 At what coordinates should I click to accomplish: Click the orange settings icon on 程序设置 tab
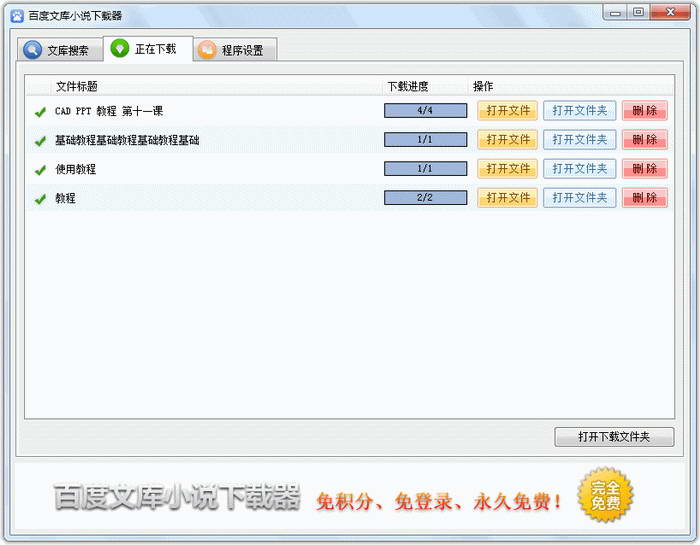(207, 50)
